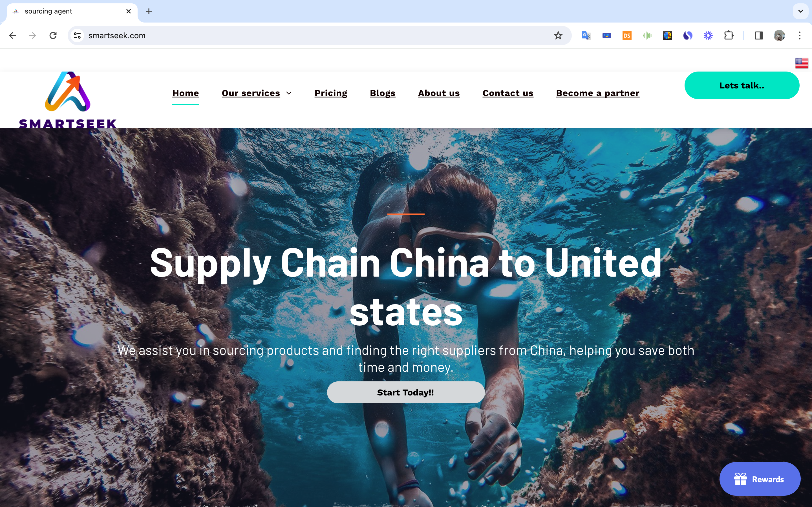Open the Become a partner link
This screenshot has width=812, height=507.
coord(598,93)
